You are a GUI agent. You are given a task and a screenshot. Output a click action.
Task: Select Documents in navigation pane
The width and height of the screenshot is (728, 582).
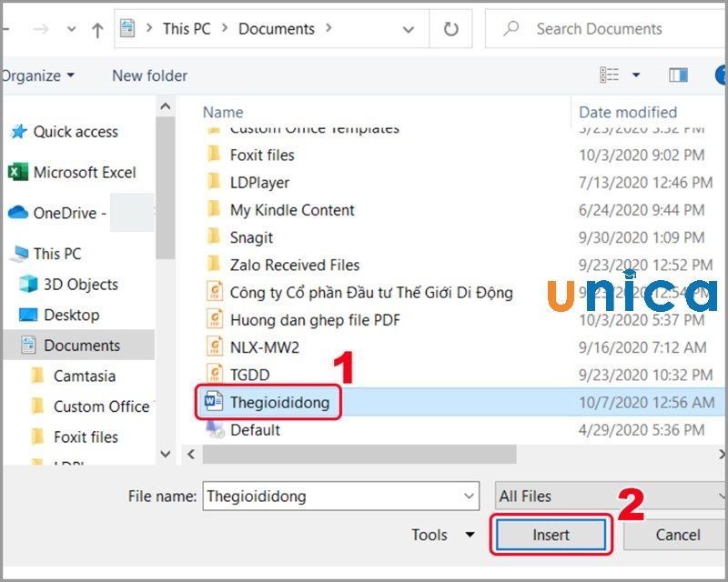pos(78,346)
